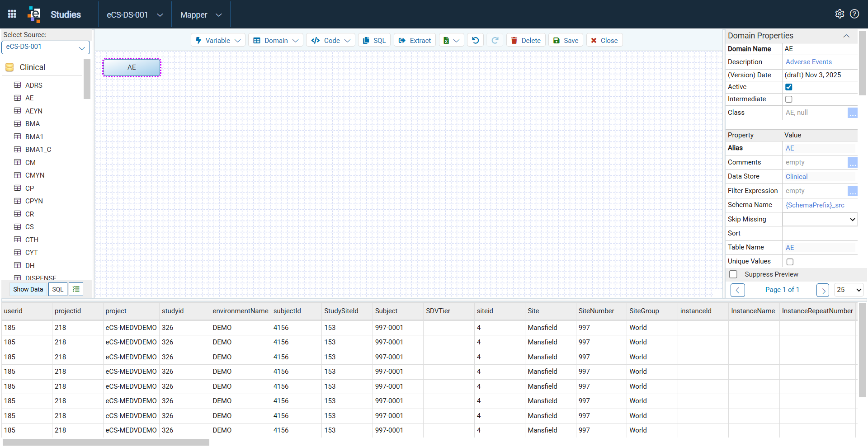Image resolution: width=868 pixels, height=447 pixels.
Task: Expand the Excel export dropdown arrow
Action: coord(457,41)
